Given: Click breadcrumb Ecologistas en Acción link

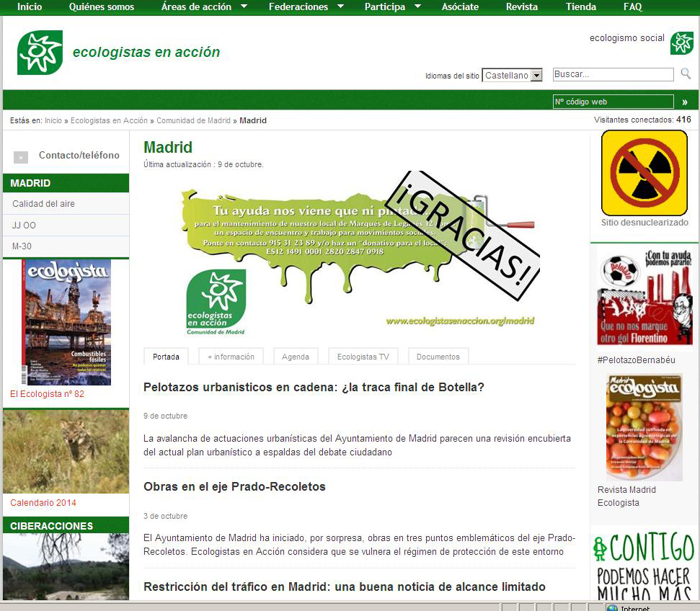Looking at the screenshot, I should pyautogui.click(x=109, y=120).
